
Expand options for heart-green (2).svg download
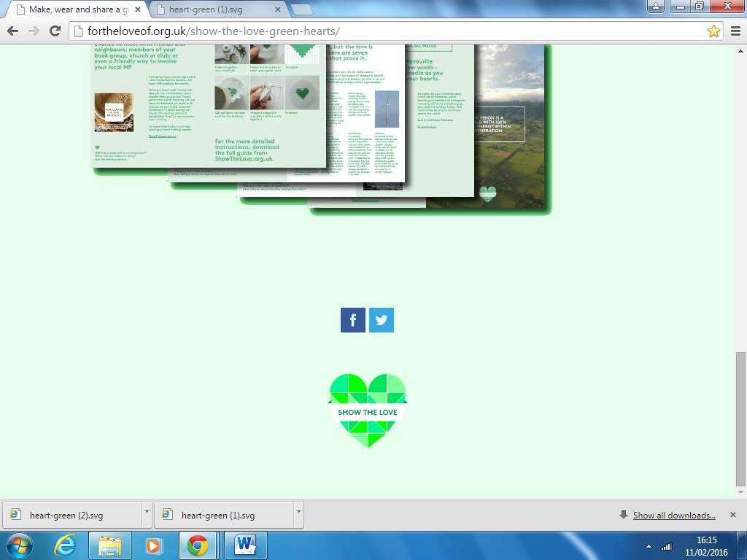[x=147, y=515]
